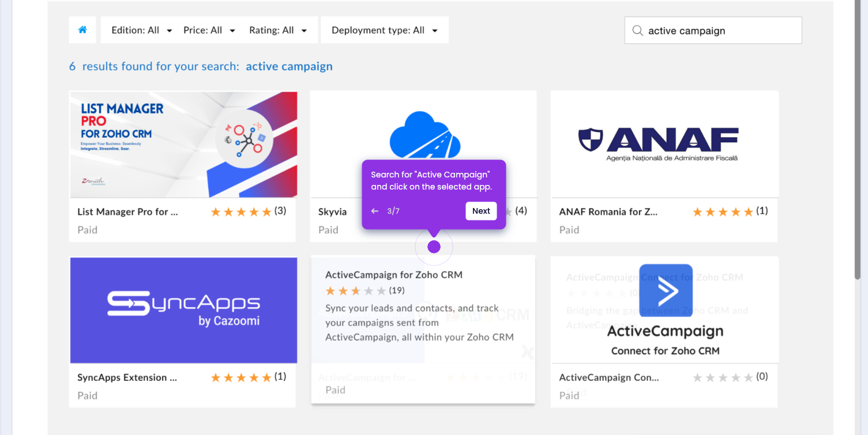The width and height of the screenshot is (868, 435).
Task: Click the Sync your leads description text
Action: pos(419,323)
